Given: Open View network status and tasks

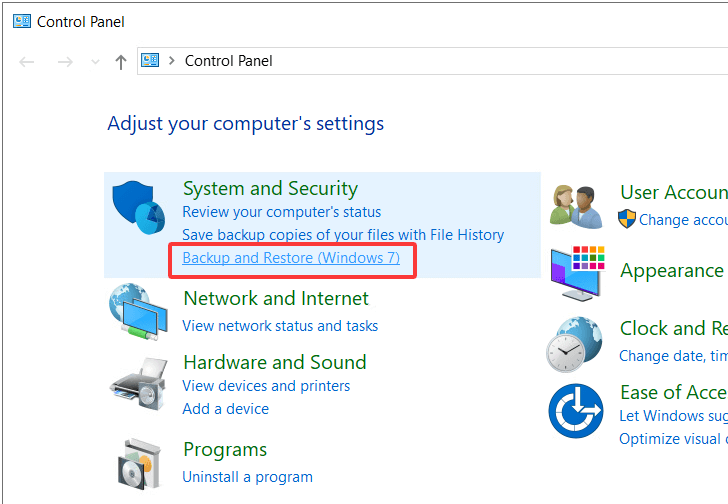Looking at the screenshot, I should [280, 325].
